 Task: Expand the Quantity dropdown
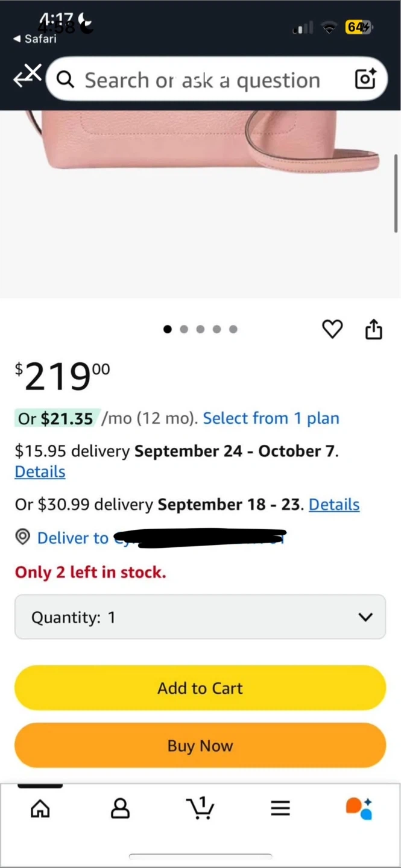(x=200, y=617)
